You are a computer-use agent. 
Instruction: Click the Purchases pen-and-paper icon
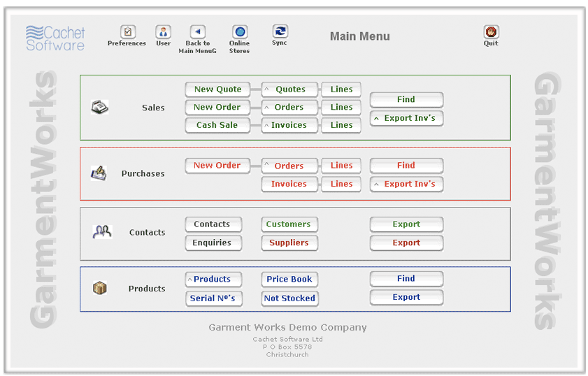99,173
